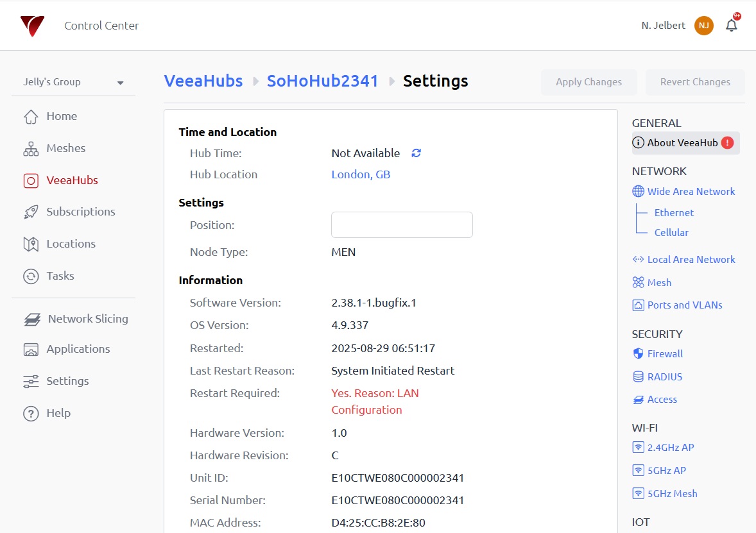
Task: Open the notifications bell
Action: point(732,26)
